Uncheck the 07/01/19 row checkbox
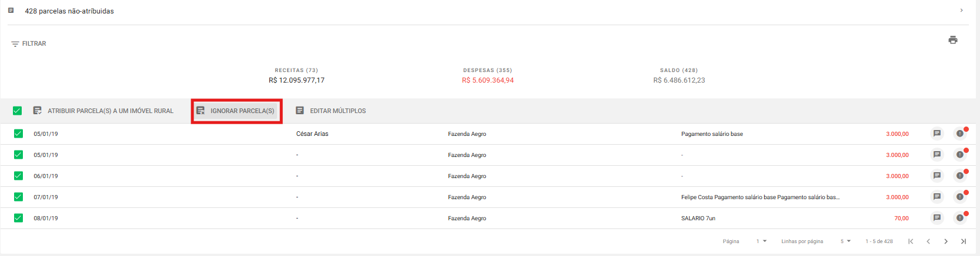 point(18,197)
